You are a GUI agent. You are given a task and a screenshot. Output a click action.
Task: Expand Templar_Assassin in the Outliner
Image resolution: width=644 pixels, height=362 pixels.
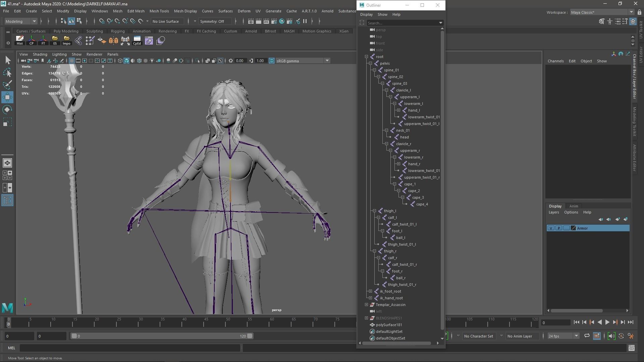tap(366, 305)
